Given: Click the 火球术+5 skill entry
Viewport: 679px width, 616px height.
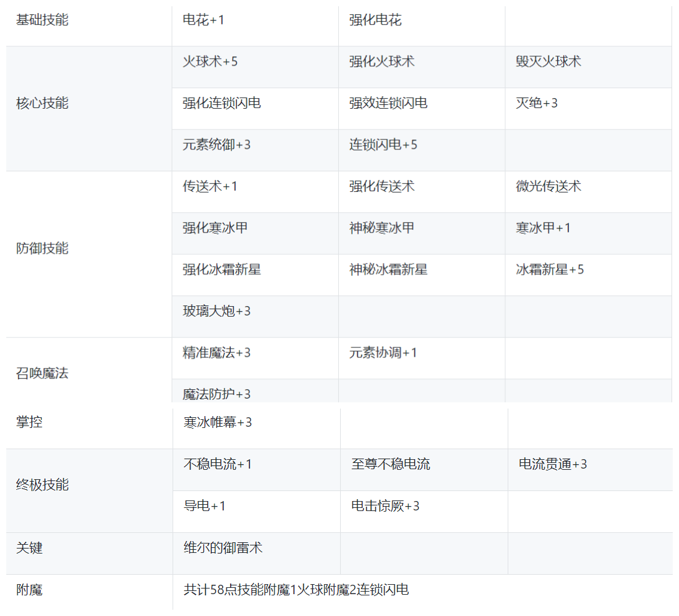Looking at the screenshot, I should pyautogui.click(x=210, y=62).
